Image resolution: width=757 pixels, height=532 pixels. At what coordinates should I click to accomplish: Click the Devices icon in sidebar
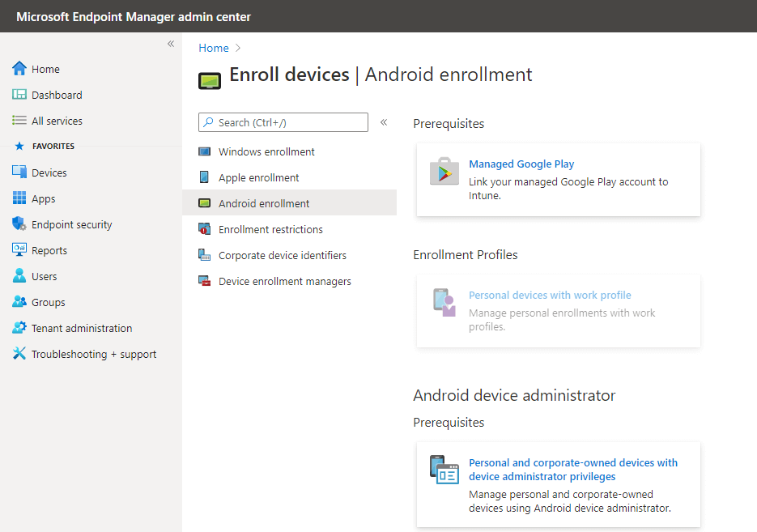19,172
